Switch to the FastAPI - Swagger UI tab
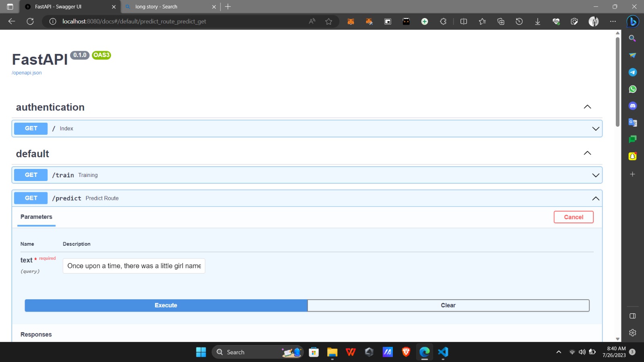 click(x=70, y=7)
